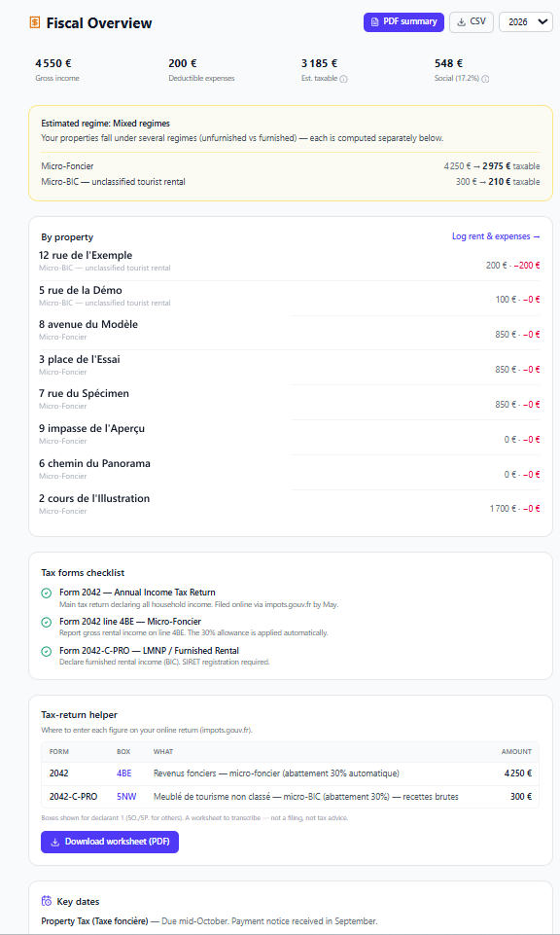Generate the PDF summary
560x935 pixels.
coord(403,22)
